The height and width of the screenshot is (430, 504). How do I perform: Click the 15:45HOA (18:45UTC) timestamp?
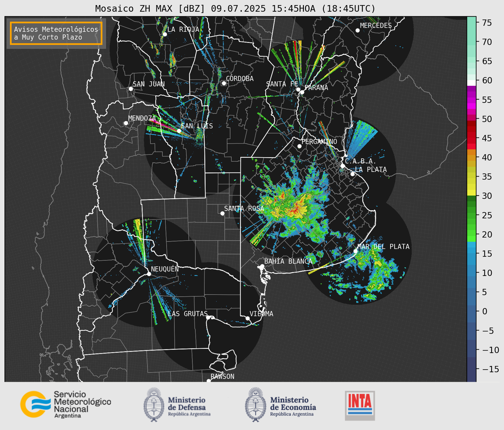(323, 9)
